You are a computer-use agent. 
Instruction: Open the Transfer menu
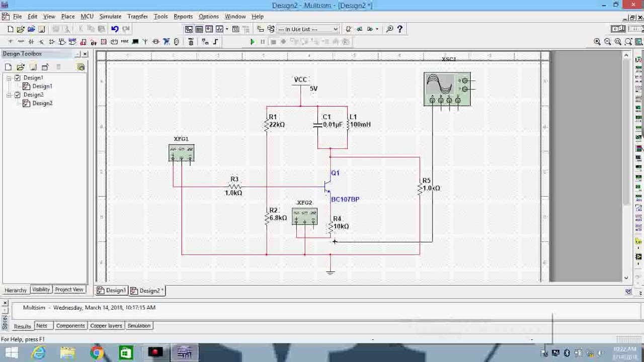pyautogui.click(x=137, y=16)
